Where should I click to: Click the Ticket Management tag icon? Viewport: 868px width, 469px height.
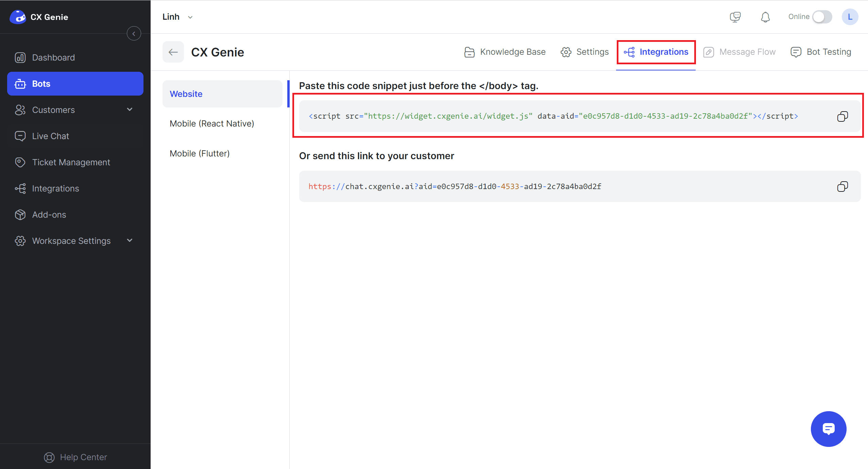click(20, 162)
